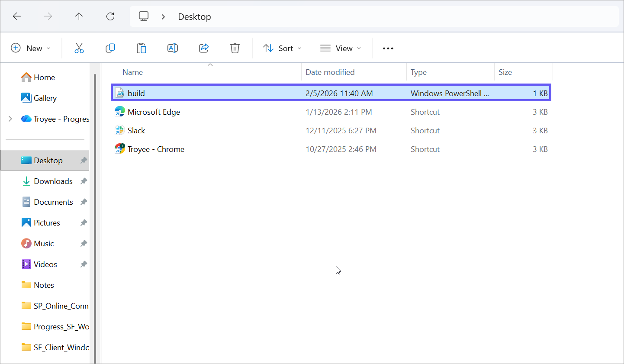Screen dimensions: 624x364
Task: Unpin Documents from quick access
Action: [x=84, y=202]
